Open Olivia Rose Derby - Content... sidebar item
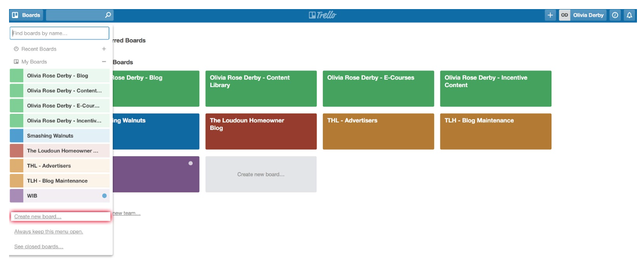Screen dimensions: 644x265 click(59, 91)
